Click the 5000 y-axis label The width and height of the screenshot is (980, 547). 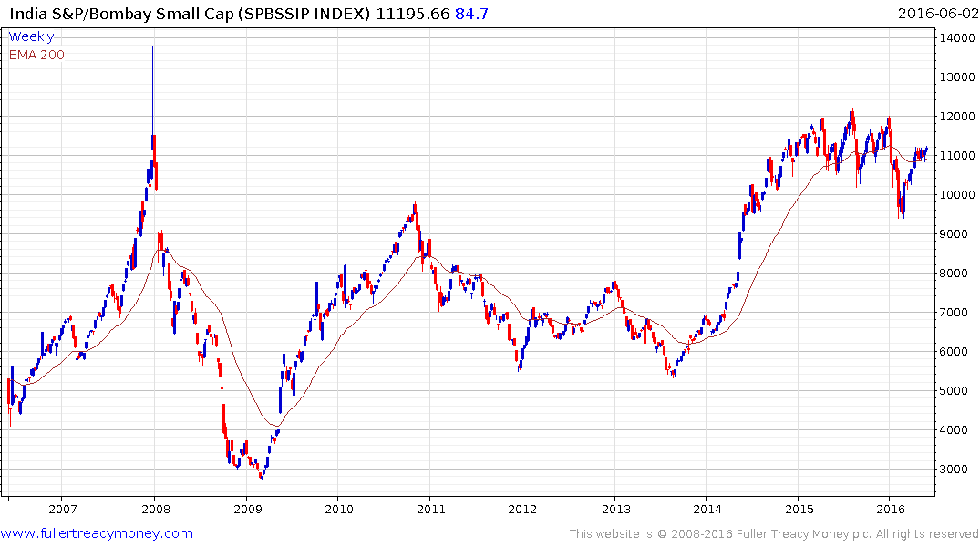click(x=954, y=391)
